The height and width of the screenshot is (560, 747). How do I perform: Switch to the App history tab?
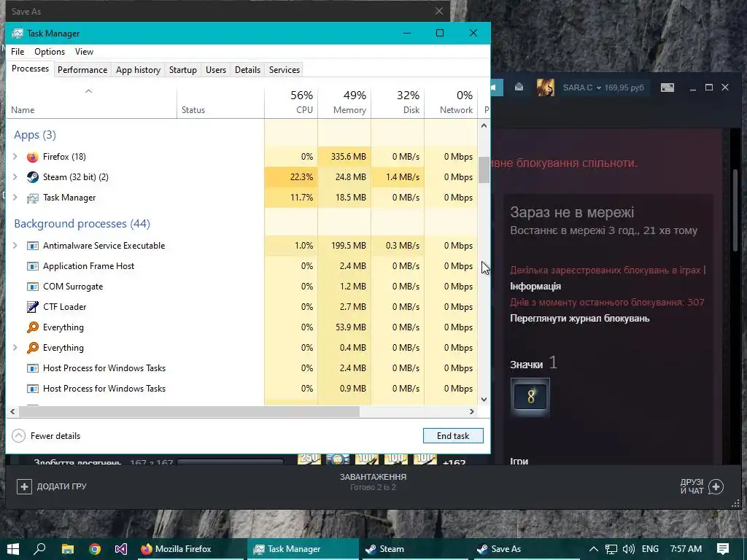(x=138, y=70)
